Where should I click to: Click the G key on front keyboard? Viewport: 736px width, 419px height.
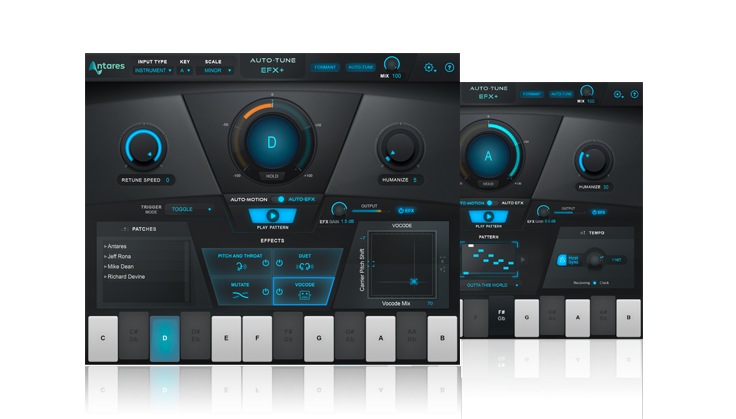pyautogui.click(x=319, y=338)
